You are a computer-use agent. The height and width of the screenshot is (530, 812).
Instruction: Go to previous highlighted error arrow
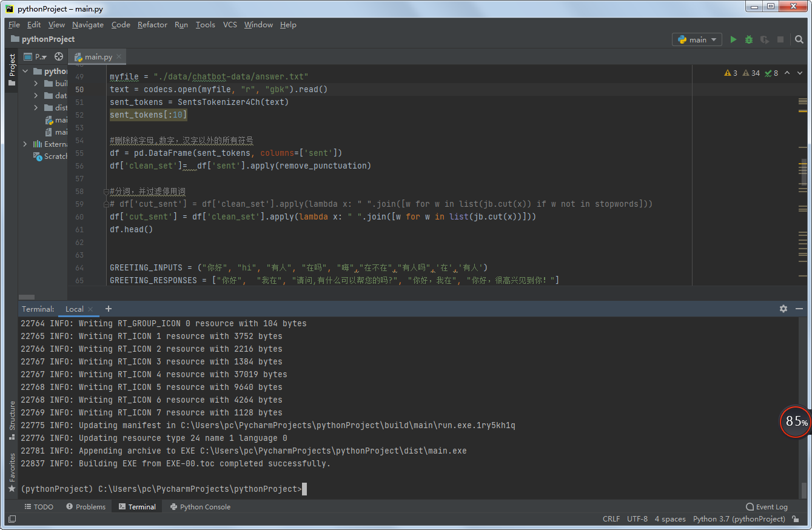[x=787, y=73]
